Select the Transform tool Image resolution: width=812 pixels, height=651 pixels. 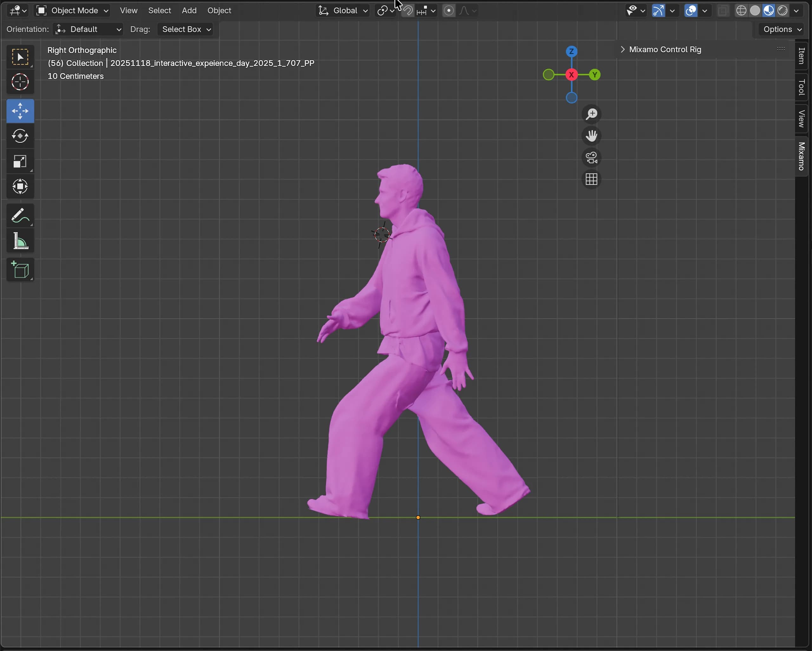click(x=20, y=187)
